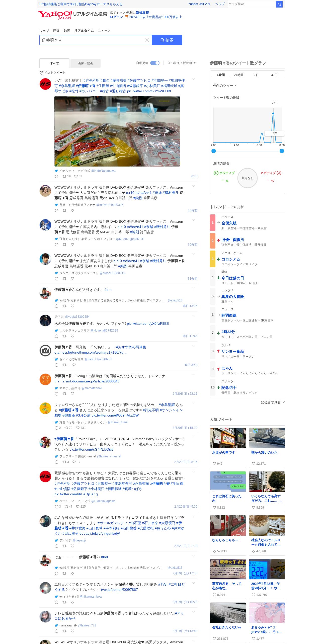Switch to the 画像・動画 tab
The width and height of the screenshot is (322, 644).
(86, 63)
